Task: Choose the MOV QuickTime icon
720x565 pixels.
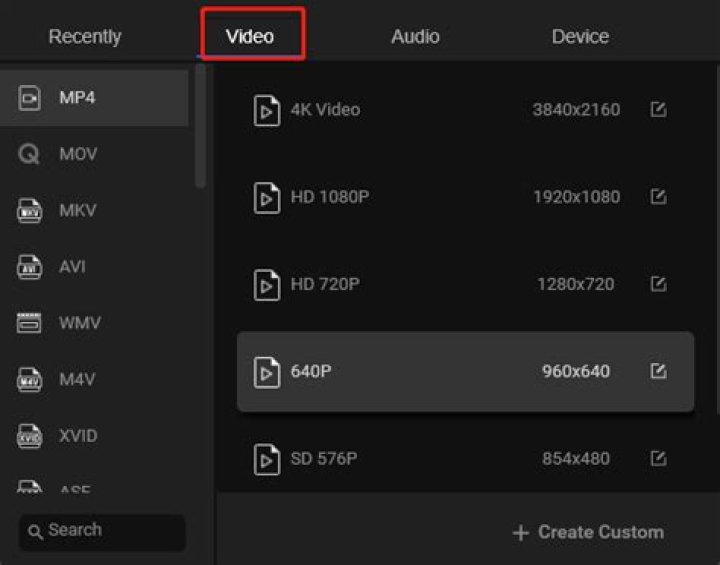Action: tap(29, 154)
